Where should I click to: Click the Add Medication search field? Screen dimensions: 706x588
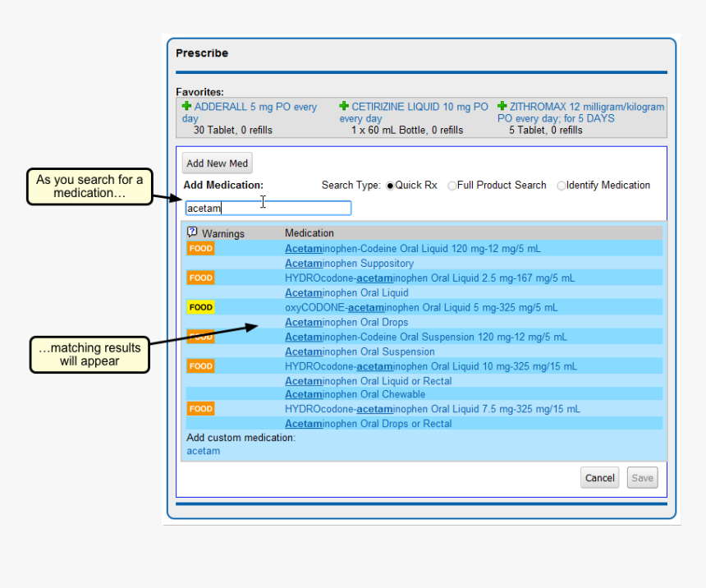[x=268, y=209]
